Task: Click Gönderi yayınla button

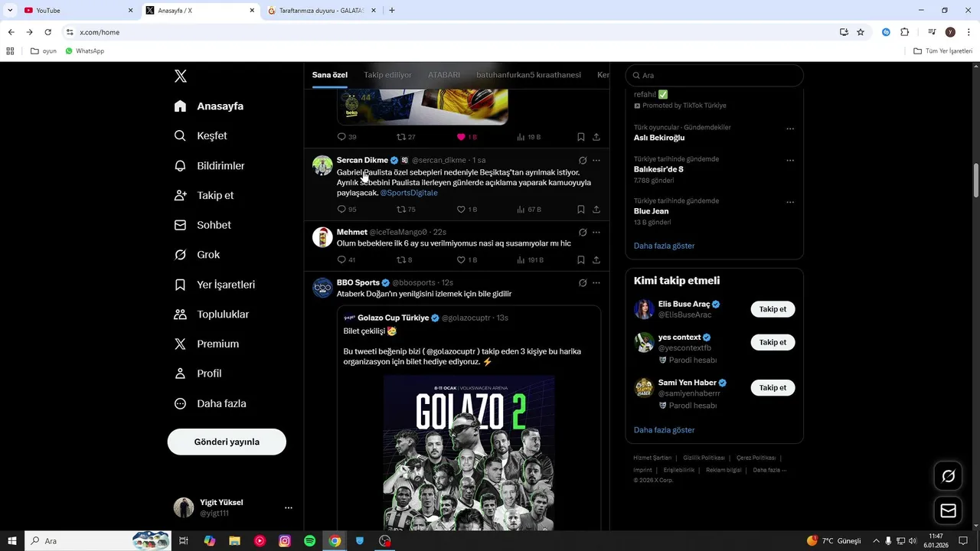Action: pyautogui.click(x=227, y=442)
